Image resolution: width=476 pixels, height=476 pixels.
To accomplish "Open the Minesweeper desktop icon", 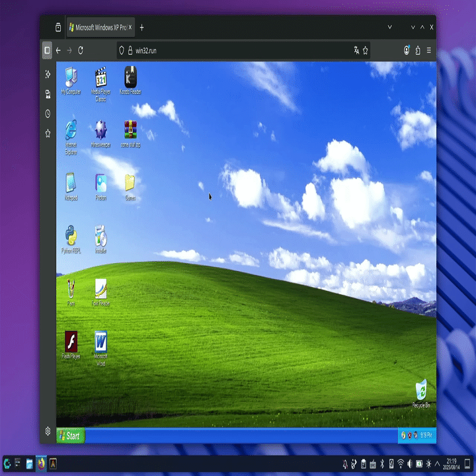I will coord(100,134).
